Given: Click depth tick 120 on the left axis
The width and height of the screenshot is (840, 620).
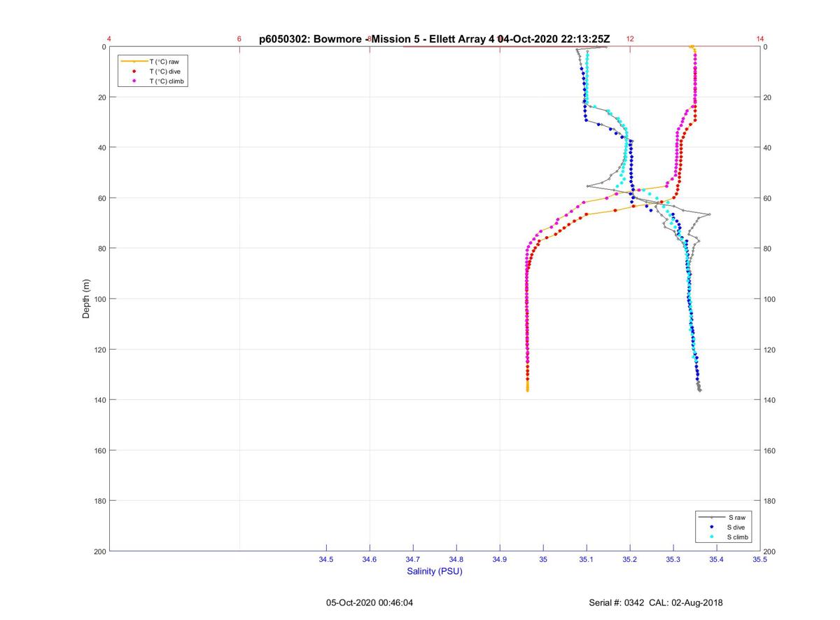Looking at the screenshot, I should [99, 350].
